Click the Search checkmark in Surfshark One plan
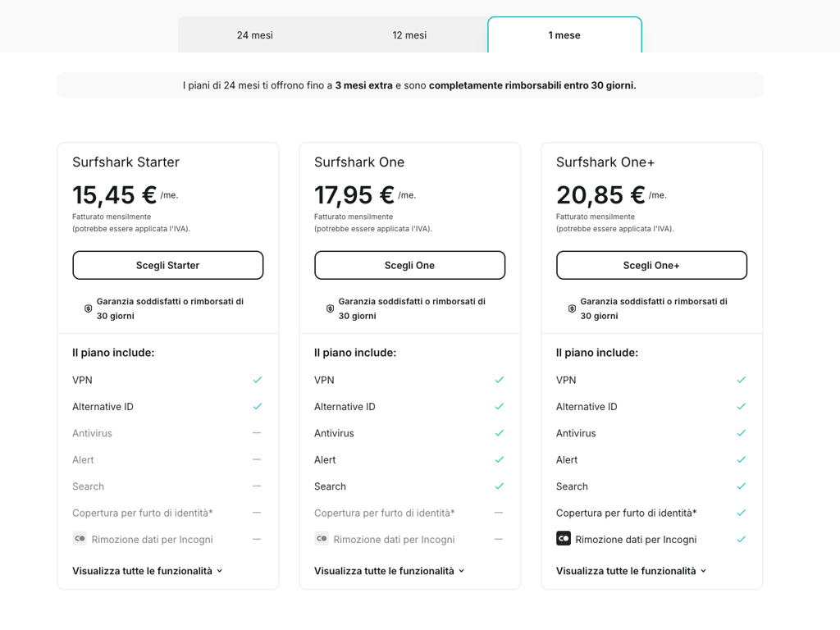The height and width of the screenshot is (630, 840). click(500, 486)
